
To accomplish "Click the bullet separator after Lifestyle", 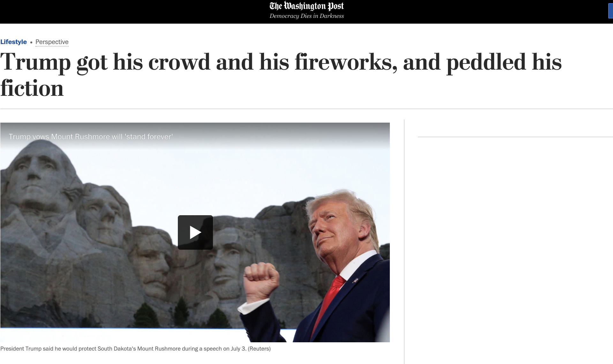I will click(x=31, y=42).
